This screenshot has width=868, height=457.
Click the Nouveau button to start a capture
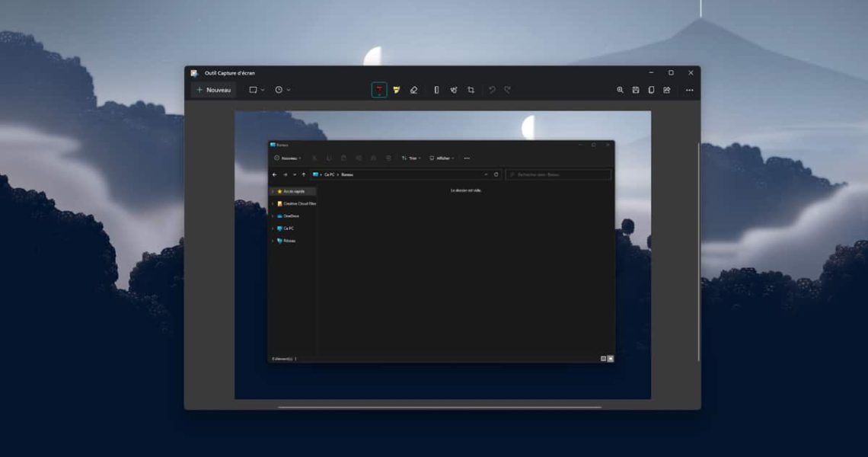[x=214, y=90]
